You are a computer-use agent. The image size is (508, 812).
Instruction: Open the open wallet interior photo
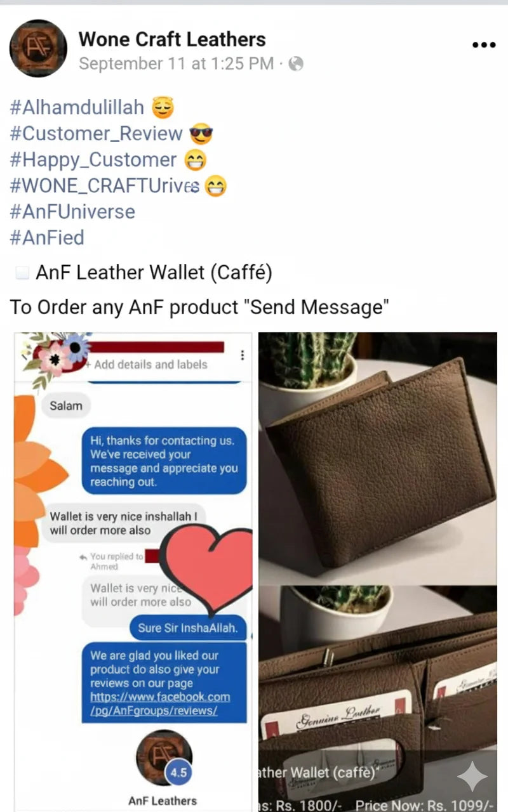378,698
